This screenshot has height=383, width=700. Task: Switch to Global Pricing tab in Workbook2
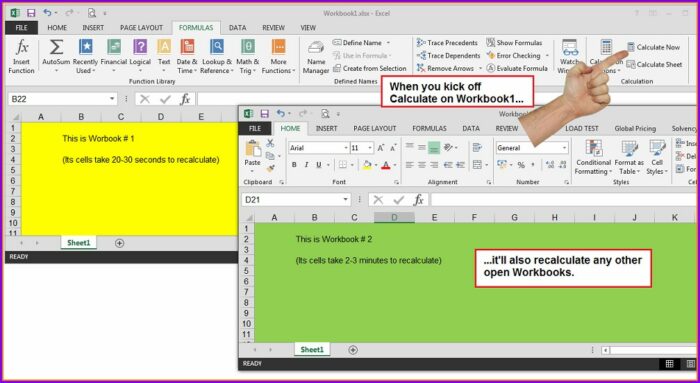pos(635,129)
